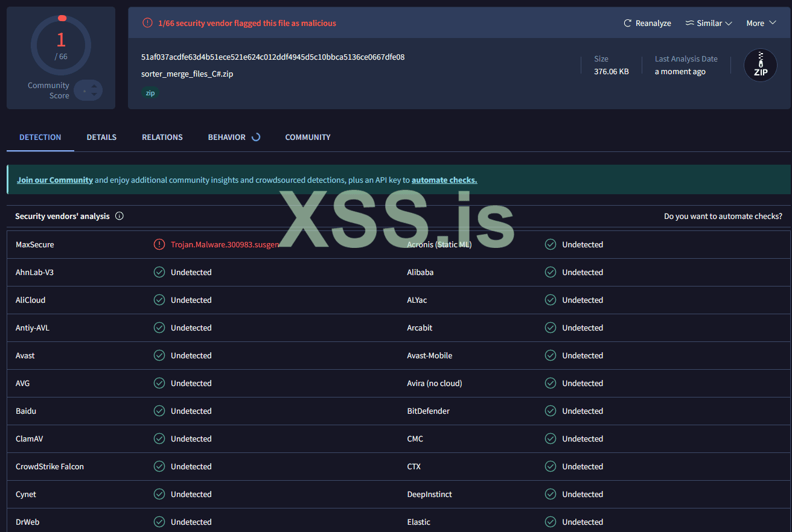Click the Reanalyze button label
792x532 pixels.
[653, 23]
